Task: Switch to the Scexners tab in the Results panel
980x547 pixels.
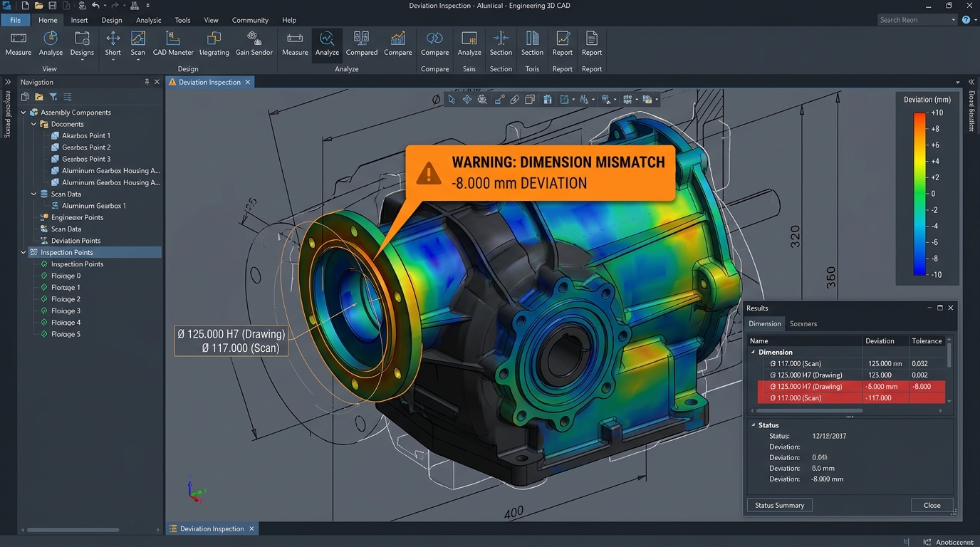Action: pyautogui.click(x=803, y=324)
